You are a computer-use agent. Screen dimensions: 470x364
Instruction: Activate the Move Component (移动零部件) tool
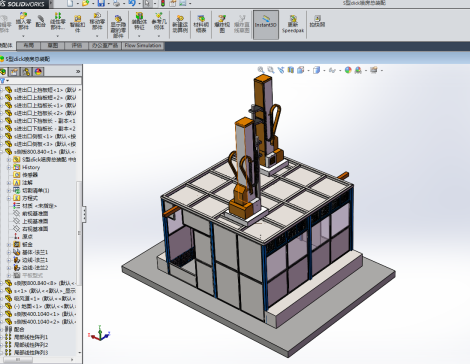pyautogui.click(x=97, y=22)
